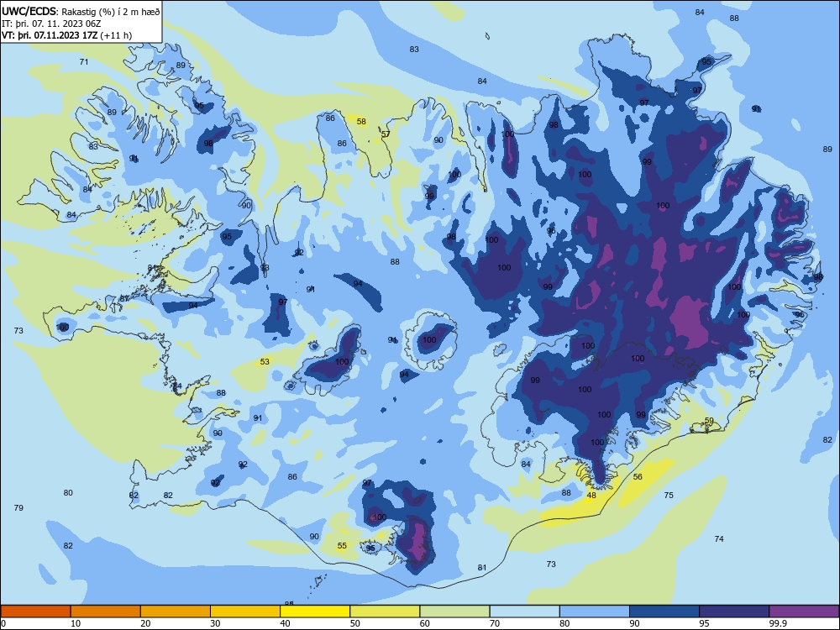Click the '60' tick label on the legend bar

(x=424, y=623)
